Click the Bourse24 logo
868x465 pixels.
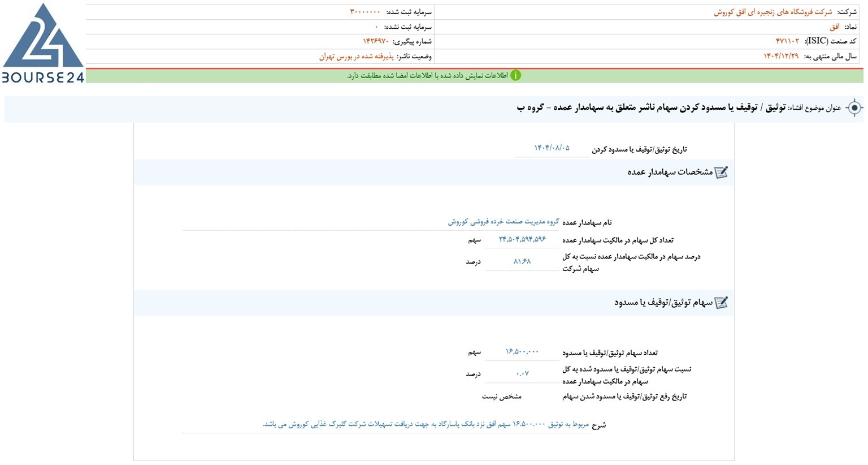pyautogui.click(x=43, y=44)
